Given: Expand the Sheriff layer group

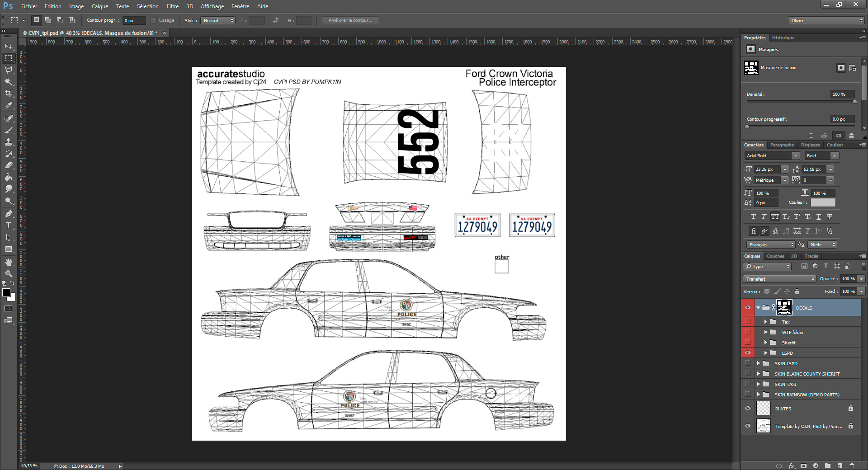Looking at the screenshot, I should click(766, 343).
